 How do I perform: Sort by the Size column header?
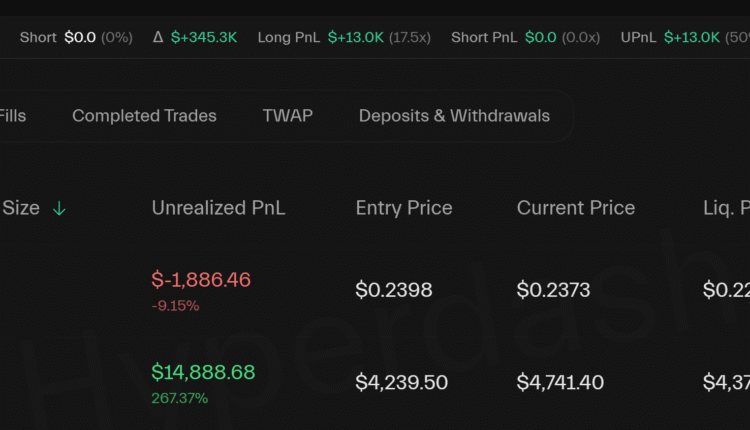[x=21, y=208]
